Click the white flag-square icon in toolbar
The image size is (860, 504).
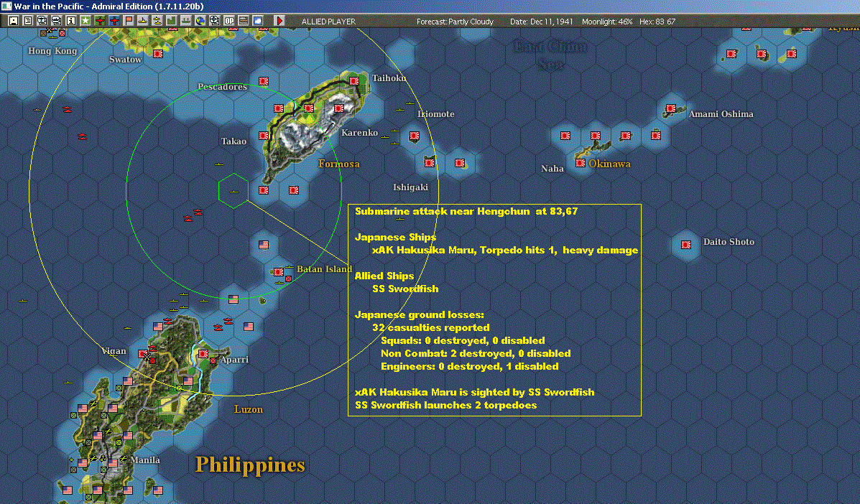pyautogui.click(x=13, y=21)
